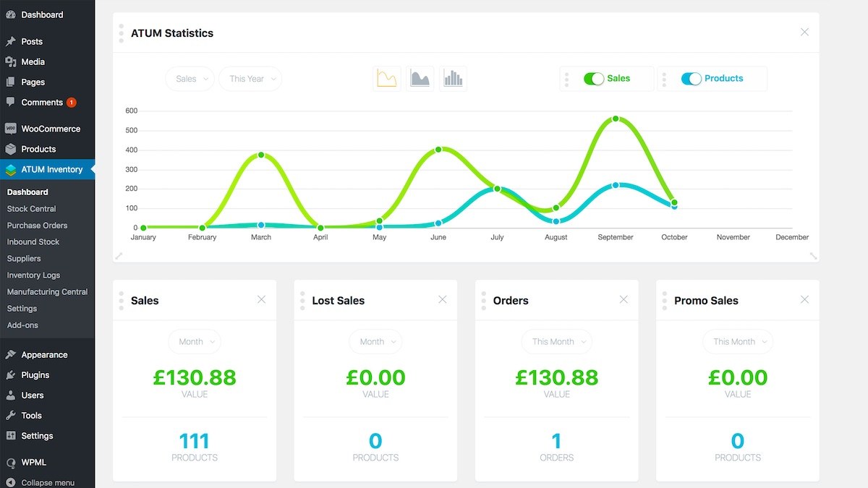Click the Dashboard gauge icon in sidebar

click(x=10, y=14)
